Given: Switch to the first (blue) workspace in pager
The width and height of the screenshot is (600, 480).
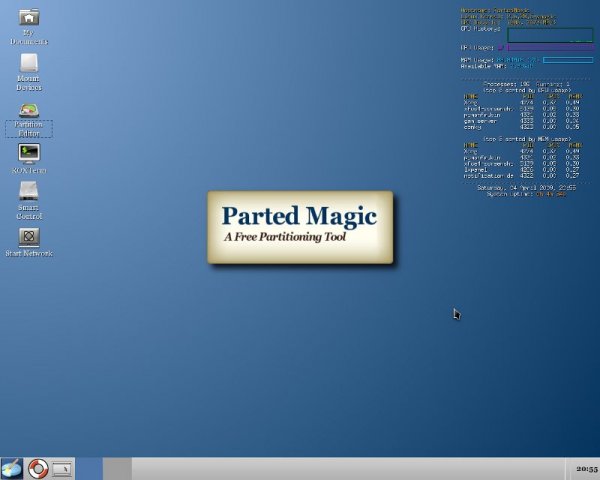Looking at the screenshot, I should [x=89, y=469].
